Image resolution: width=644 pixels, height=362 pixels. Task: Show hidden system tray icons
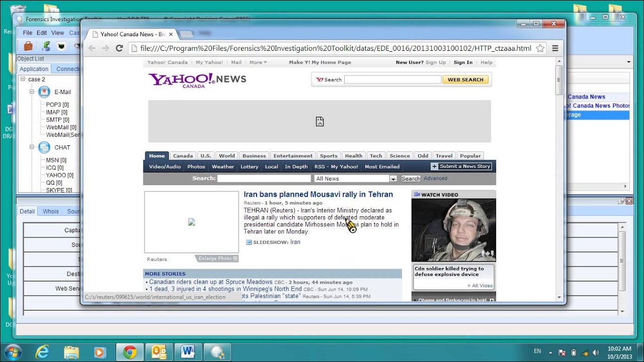coord(550,352)
